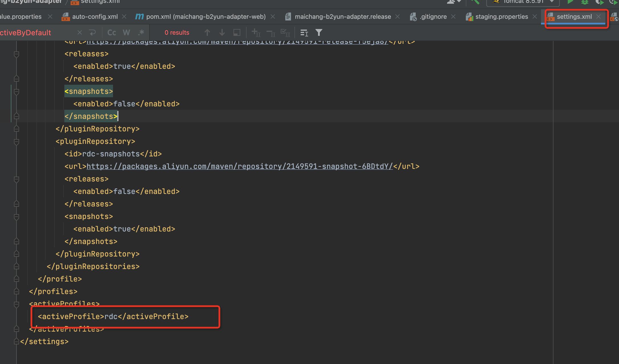Collapse the second <releases> fold marker
619x364 pixels.
(17, 179)
